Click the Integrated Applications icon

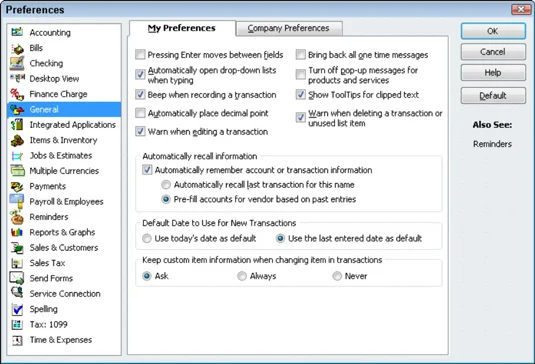17,125
